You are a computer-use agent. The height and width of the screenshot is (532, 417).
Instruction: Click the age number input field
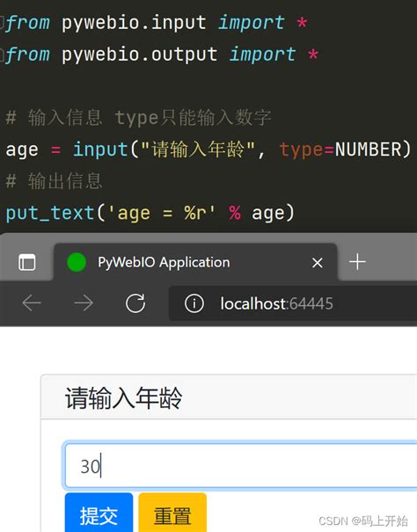241,465
